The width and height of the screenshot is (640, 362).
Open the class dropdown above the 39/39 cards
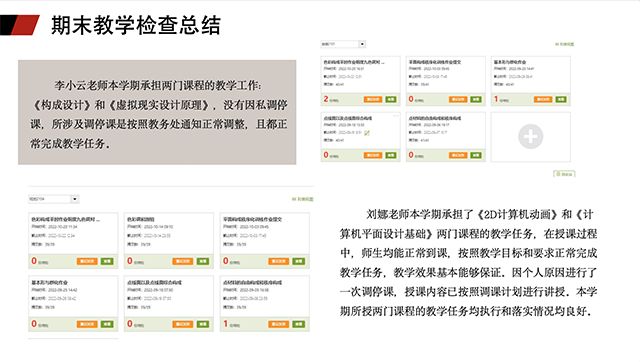click(53, 199)
